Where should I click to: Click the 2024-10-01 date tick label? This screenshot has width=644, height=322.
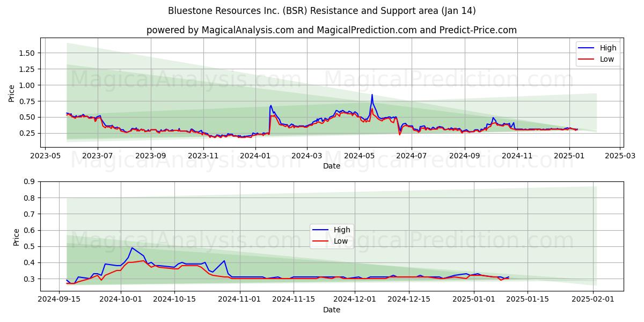tap(121, 299)
